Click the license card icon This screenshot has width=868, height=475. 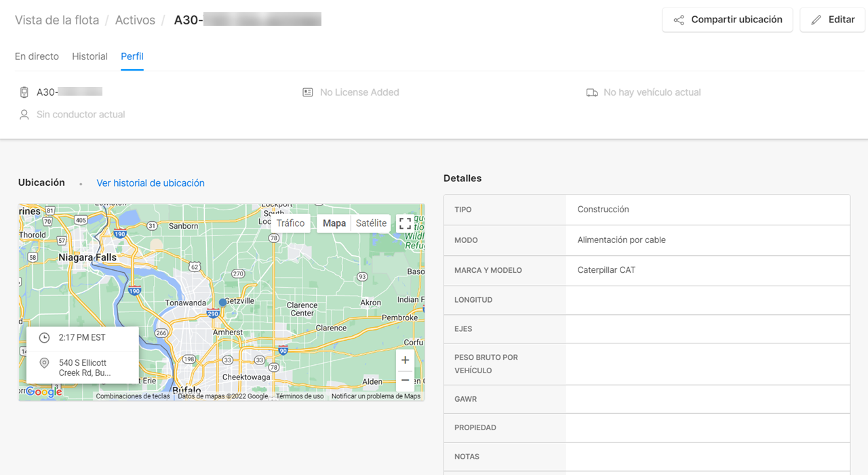(x=308, y=92)
